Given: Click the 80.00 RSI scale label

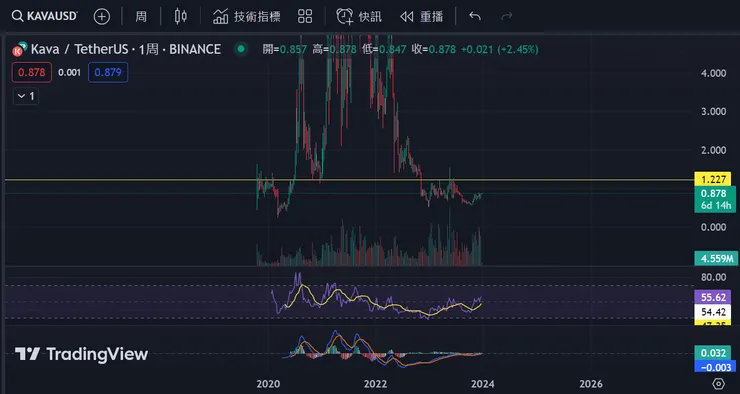Looking at the screenshot, I should (714, 277).
